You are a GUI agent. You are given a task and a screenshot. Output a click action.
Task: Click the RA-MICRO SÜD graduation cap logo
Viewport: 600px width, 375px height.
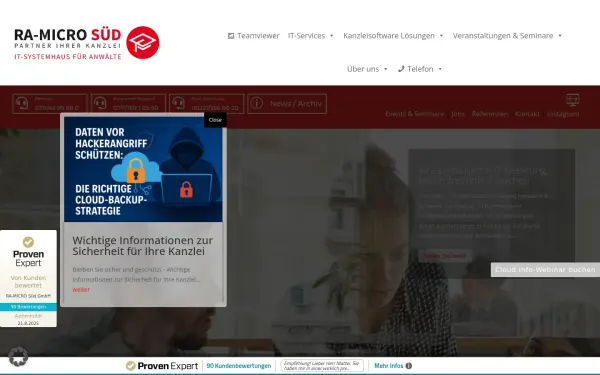143,42
